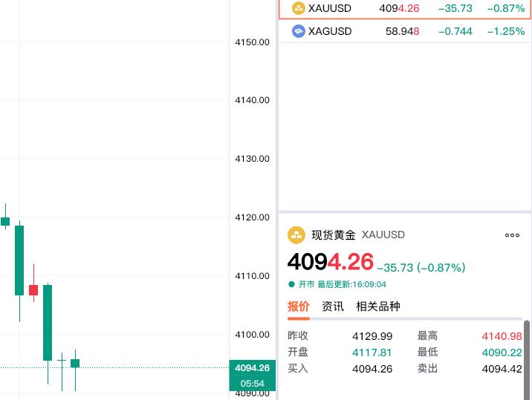The height and width of the screenshot is (400, 532).
Task: Select the XAGUSD row in the watchlist
Action: pyautogui.click(x=405, y=31)
